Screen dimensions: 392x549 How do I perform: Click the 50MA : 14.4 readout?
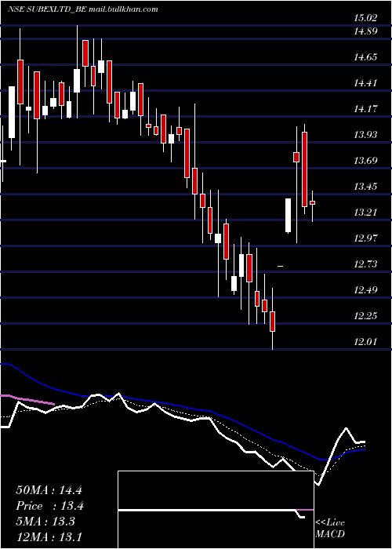(49, 490)
